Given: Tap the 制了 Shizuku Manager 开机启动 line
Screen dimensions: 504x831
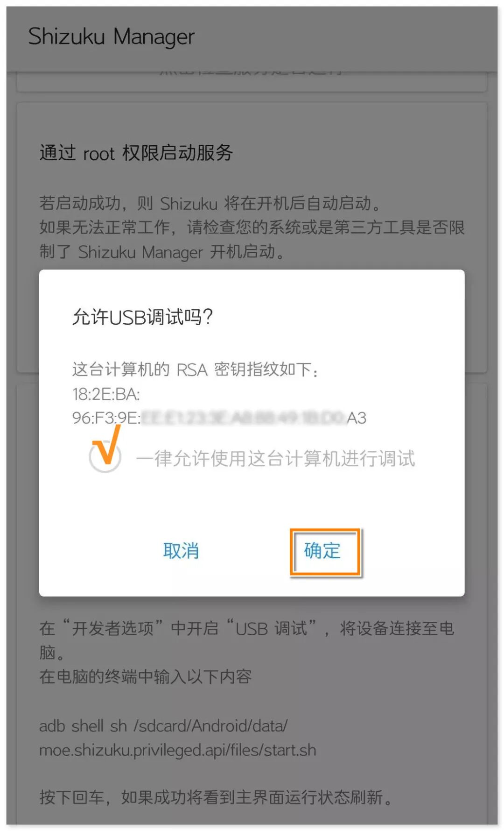Looking at the screenshot, I should click(162, 252).
